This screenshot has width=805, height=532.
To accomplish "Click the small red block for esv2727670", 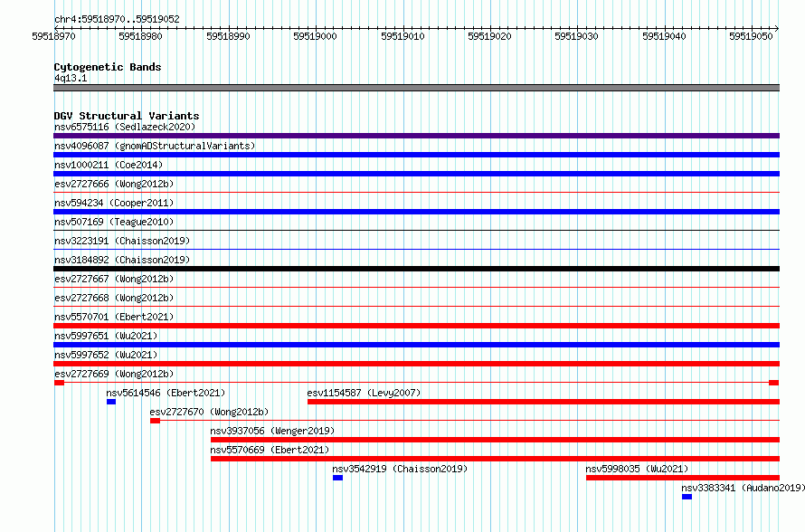I will (155, 421).
